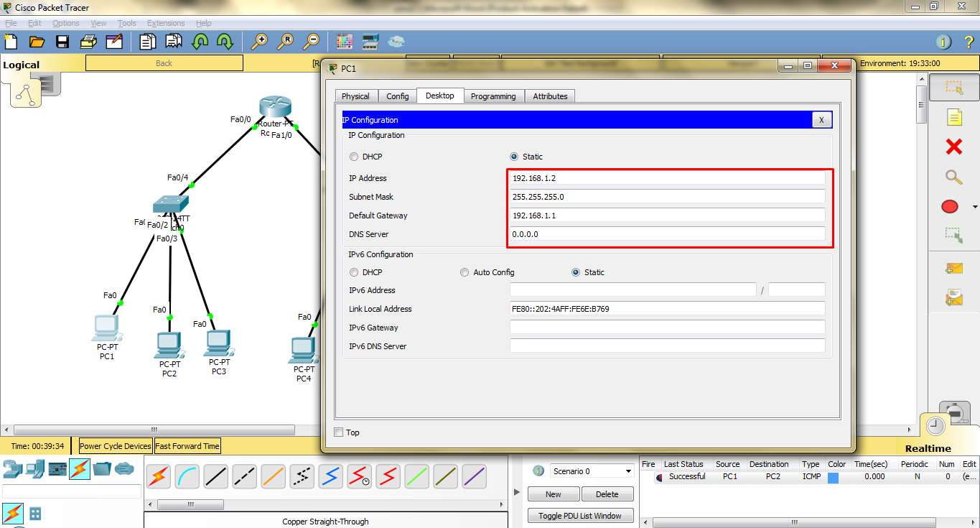Choose the Copper Cross-Over dashed cable

point(244,476)
